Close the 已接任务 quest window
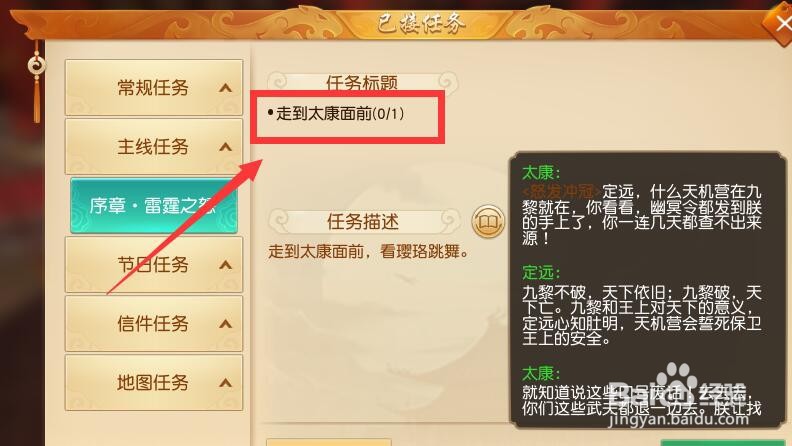The width and height of the screenshot is (792, 446). [x=780, y=24]
